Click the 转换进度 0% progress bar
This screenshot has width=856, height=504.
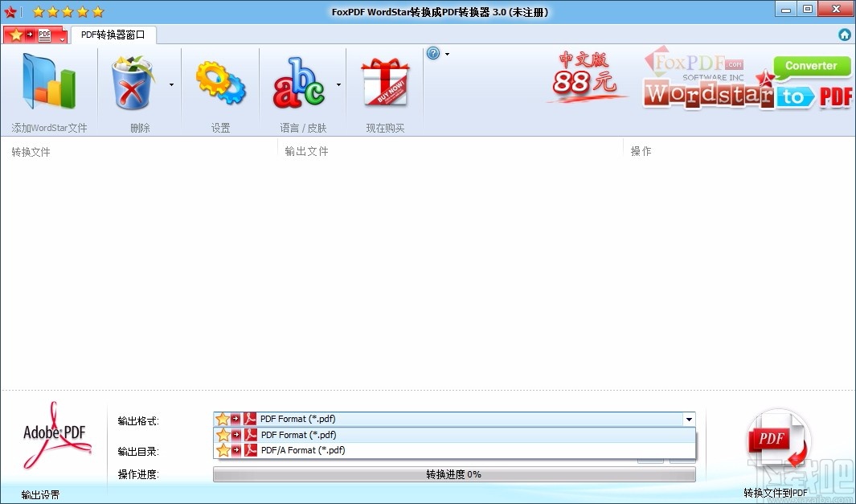(x=454, y=474)
